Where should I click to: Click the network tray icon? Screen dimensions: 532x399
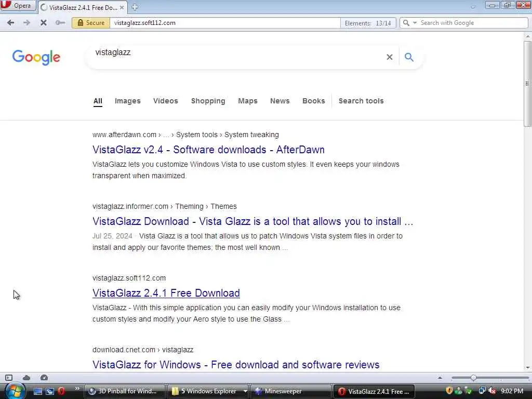click(482, 391)
